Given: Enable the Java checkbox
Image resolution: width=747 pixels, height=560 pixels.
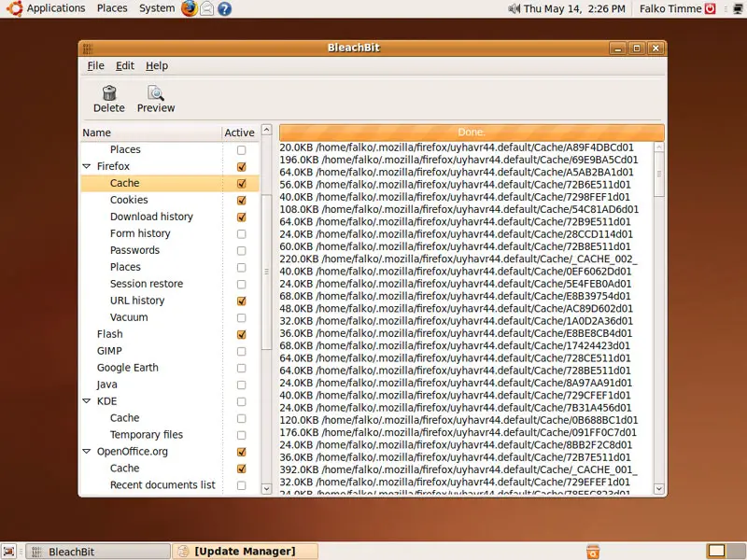Looking at the screenshot, I should coord(242,385).
